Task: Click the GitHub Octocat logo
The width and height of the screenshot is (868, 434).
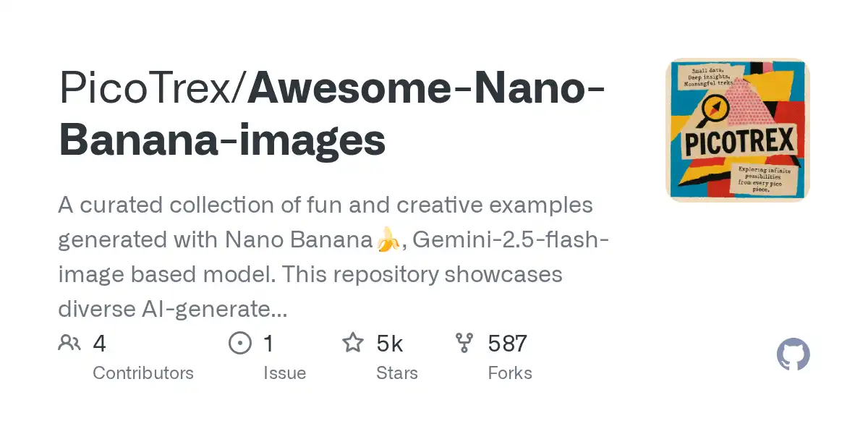Action: coord(793,355)
